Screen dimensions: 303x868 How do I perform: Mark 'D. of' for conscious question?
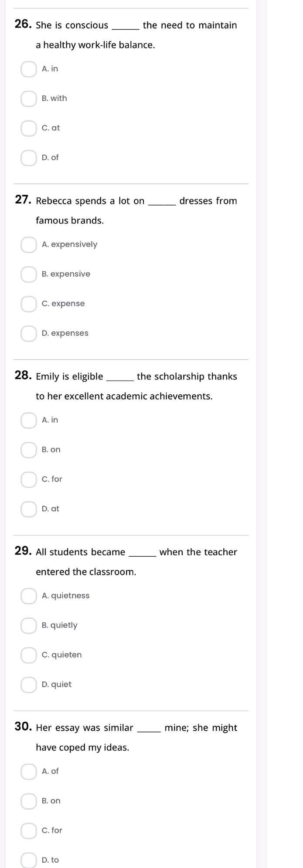[x=29, y=158]
